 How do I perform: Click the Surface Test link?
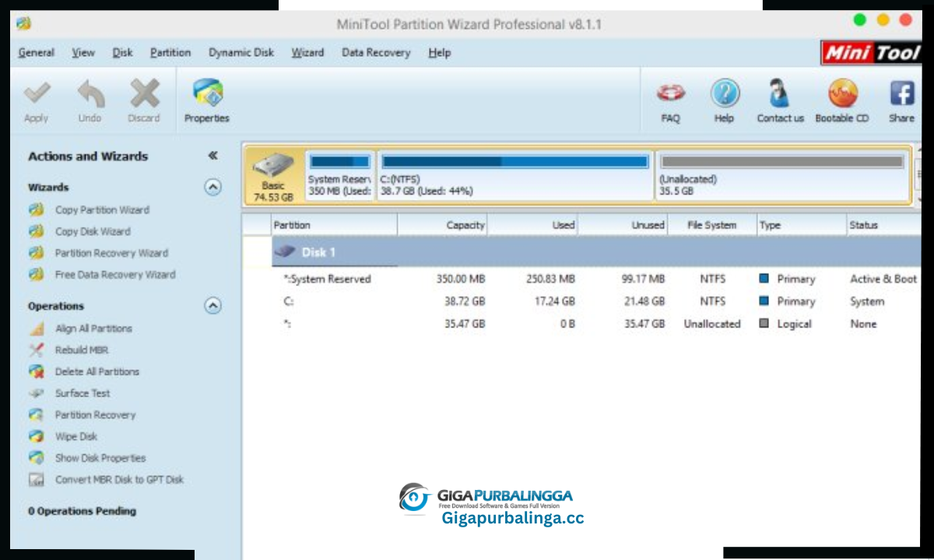(x=83, y=394)
